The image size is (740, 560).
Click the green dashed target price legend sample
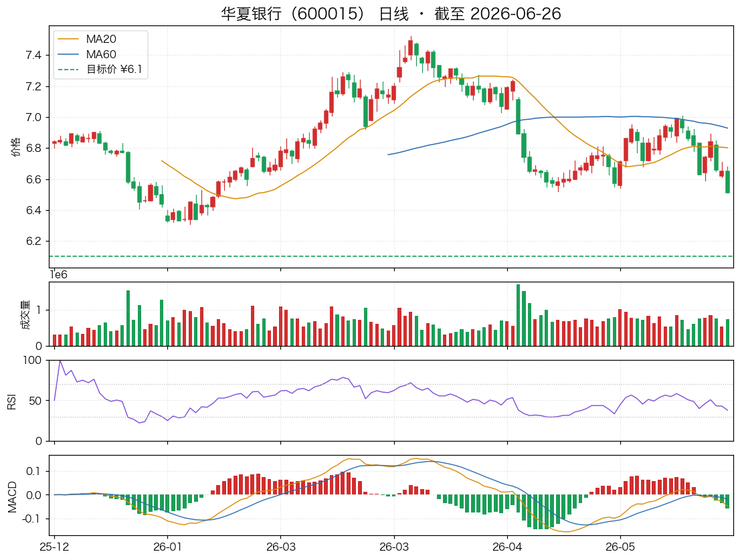point(68,70)
